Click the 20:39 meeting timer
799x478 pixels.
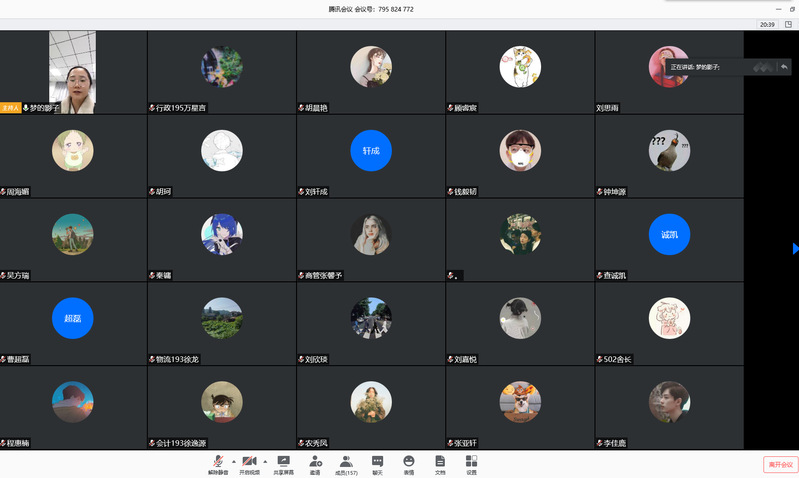[x=767, y=24]
